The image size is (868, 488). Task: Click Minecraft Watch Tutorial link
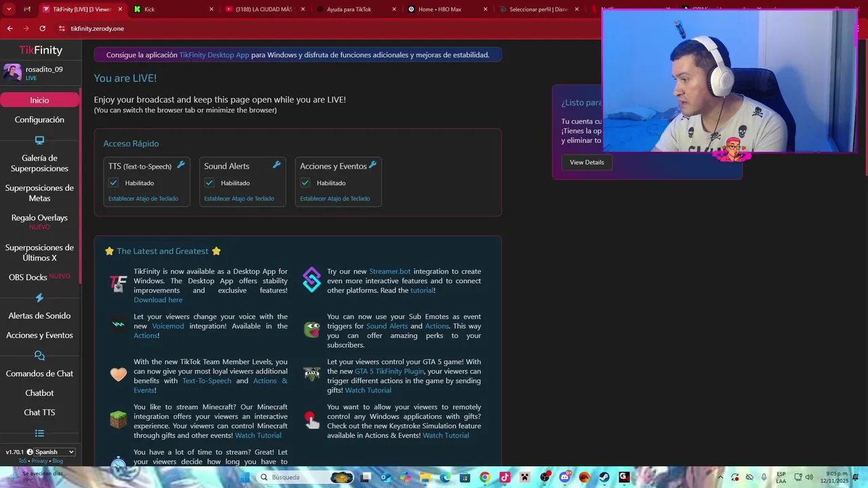tap(258, 435)
